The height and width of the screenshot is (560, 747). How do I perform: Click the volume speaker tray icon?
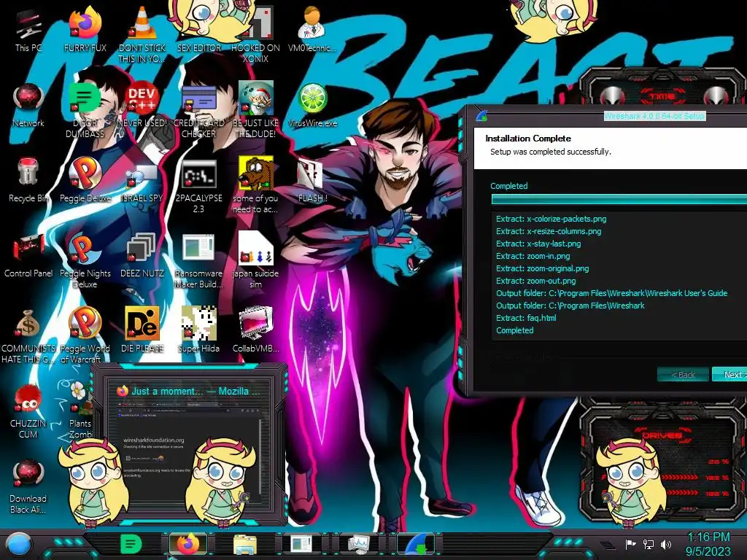(665, 544)
